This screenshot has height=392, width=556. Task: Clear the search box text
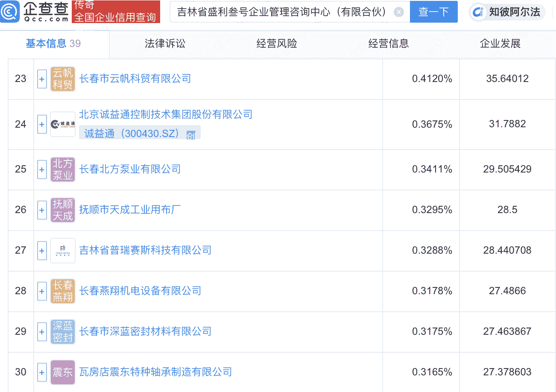(x=398, y=12)
